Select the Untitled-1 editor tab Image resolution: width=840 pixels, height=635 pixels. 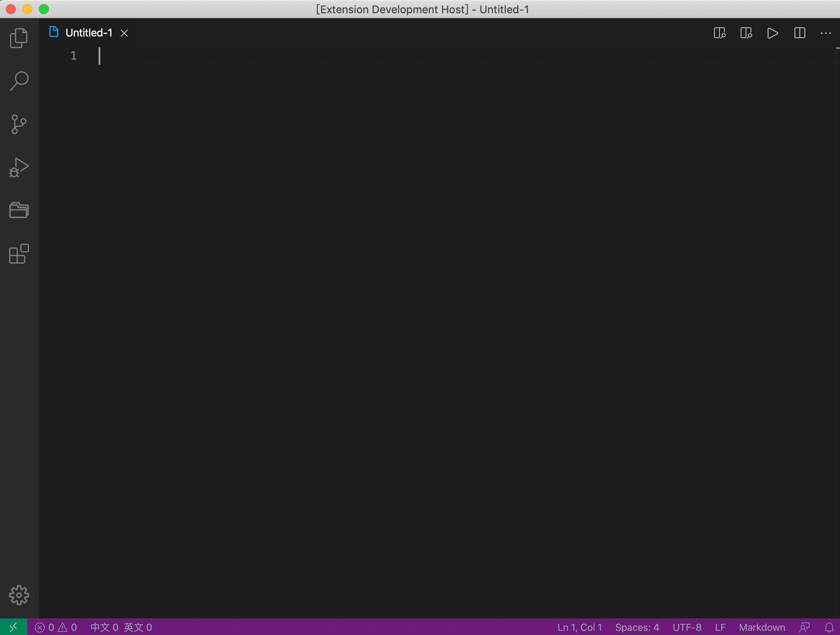coord(89,33)
